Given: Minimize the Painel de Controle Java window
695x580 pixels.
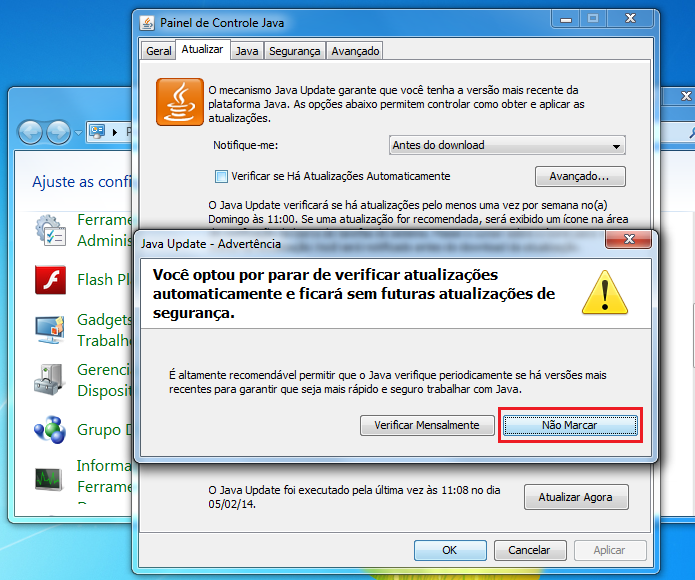Looking at the screenshot, I should [566, 19].
